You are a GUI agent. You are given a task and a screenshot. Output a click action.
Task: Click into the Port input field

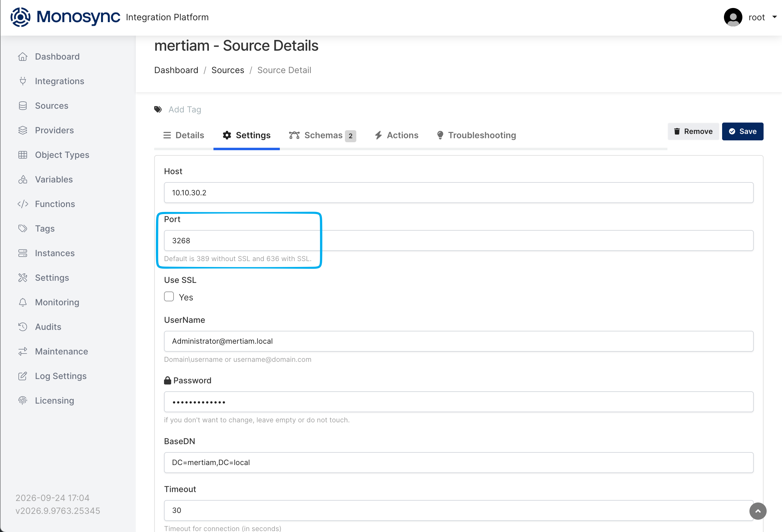point(459,241)
